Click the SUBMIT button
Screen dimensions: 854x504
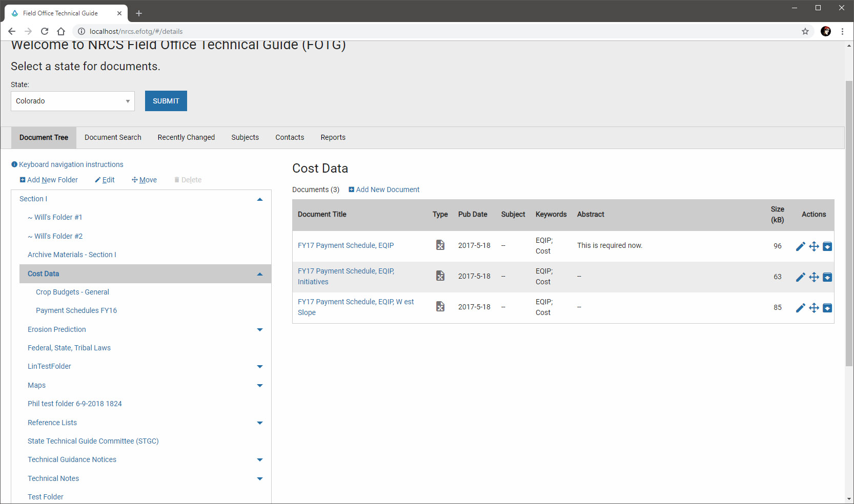click(x=166, y=101)
